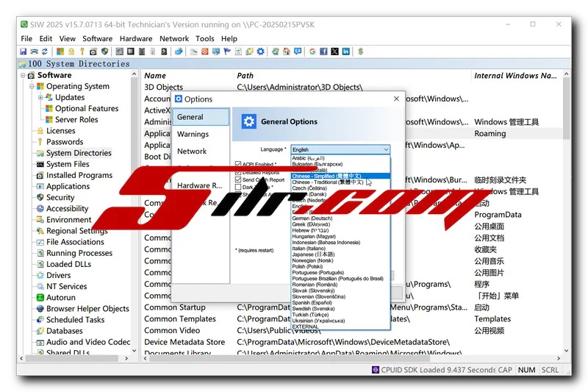Click the NUM status bar indicator
The height and width of the screenshot is (392, 588).
[526, 370]
